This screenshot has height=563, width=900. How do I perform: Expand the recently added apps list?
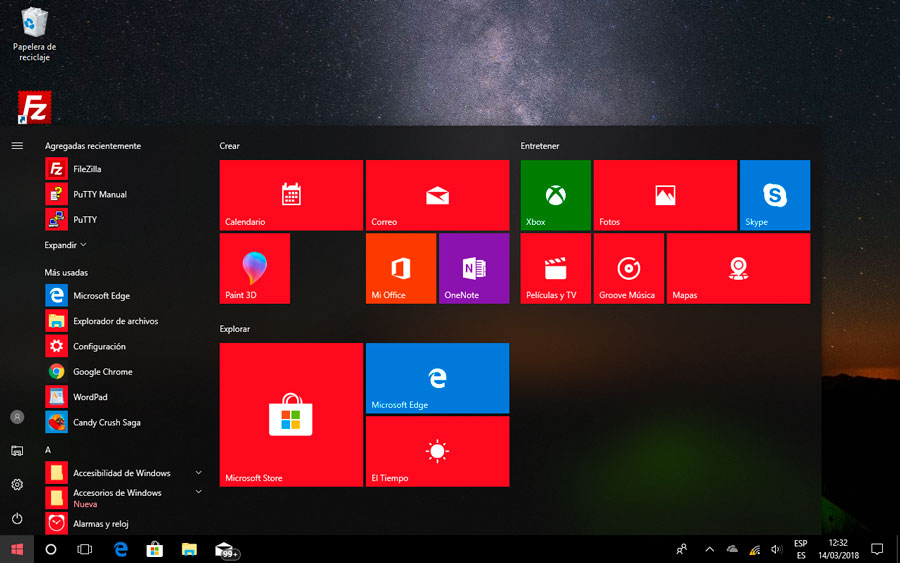click(65, 245)
